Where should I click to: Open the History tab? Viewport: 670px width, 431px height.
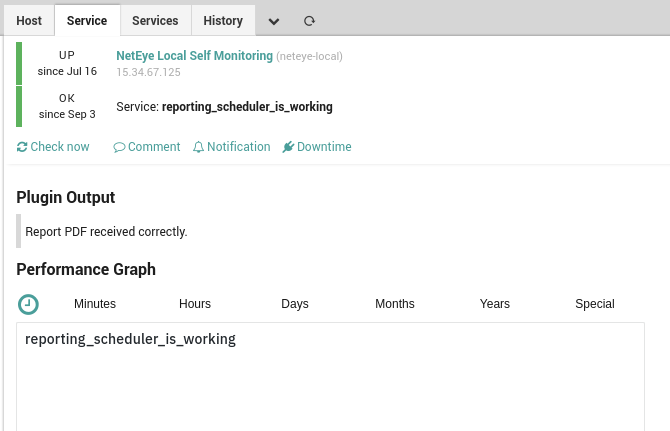click(x=223, y=21)
